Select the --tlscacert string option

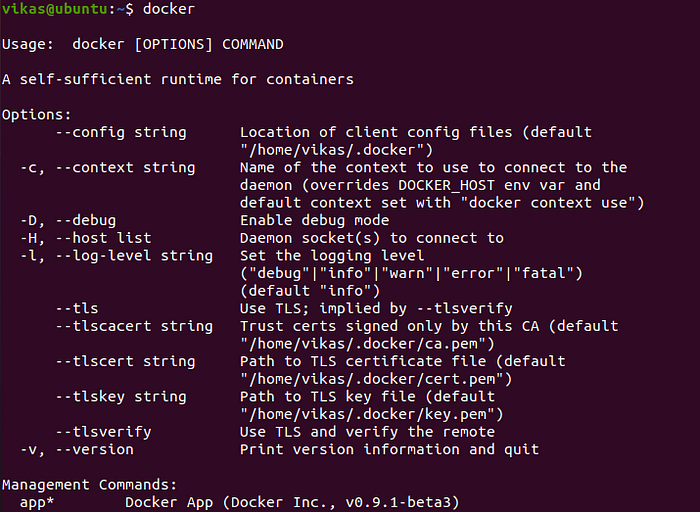pos(134,326)
